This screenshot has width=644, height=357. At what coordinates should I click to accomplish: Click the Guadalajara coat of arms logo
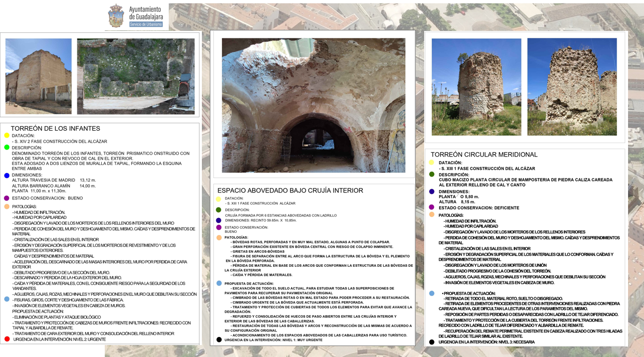(116, 16)
